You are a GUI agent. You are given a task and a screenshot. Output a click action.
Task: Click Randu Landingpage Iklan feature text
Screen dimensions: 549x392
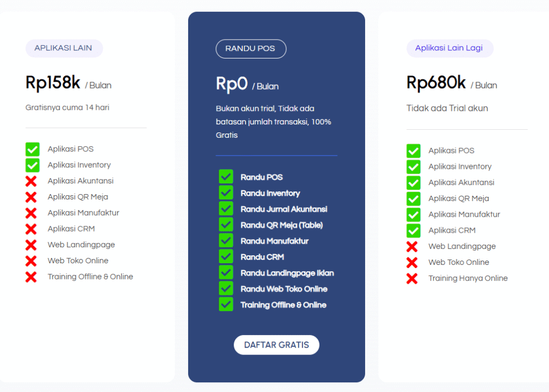pos(287,273)
